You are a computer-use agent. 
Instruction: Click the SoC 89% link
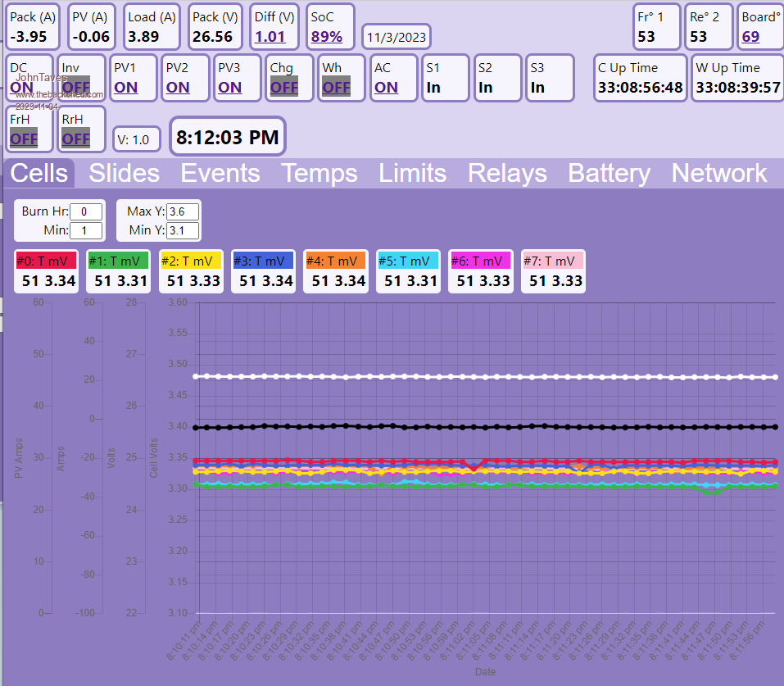326,37
